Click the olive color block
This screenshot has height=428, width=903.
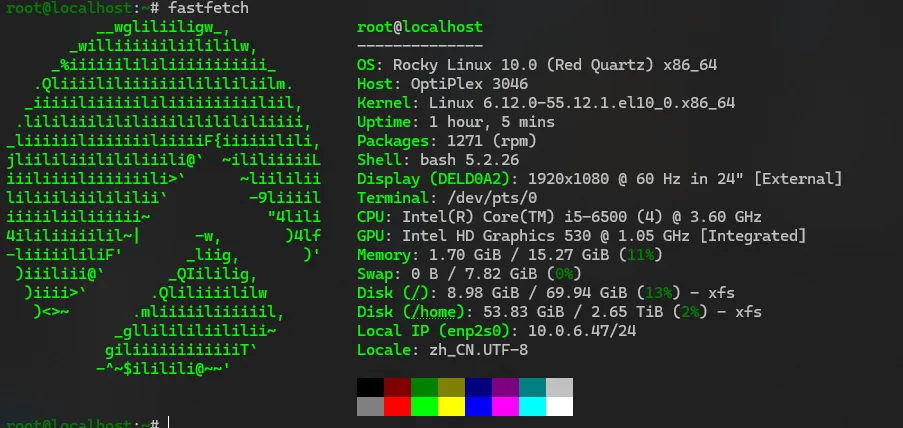point(452,387)
